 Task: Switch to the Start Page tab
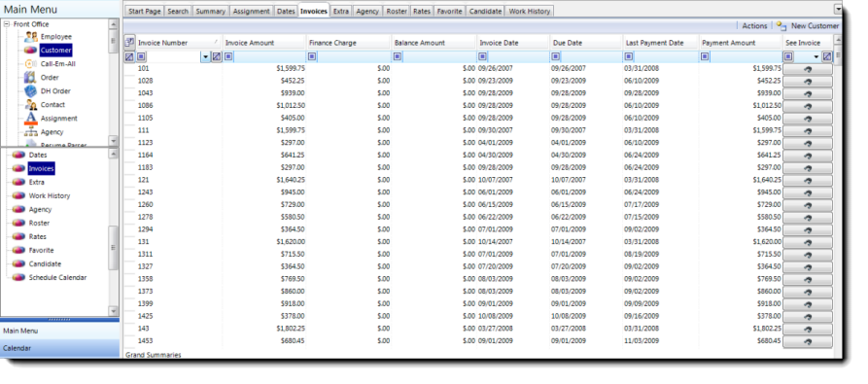point(145,11)
